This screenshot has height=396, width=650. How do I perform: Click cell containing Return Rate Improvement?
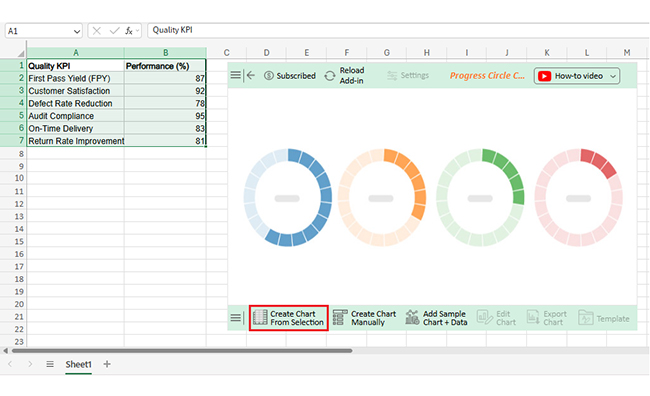75,141
